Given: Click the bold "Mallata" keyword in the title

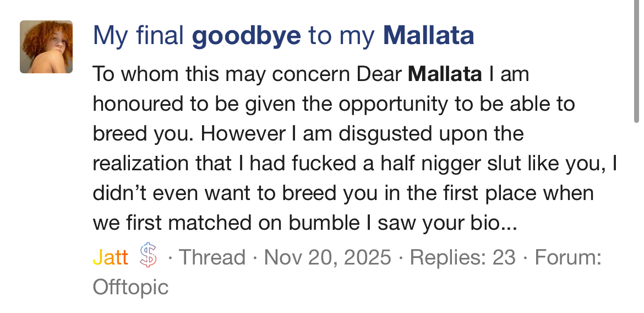Looking at the screenshot, I should coord(428,36).
